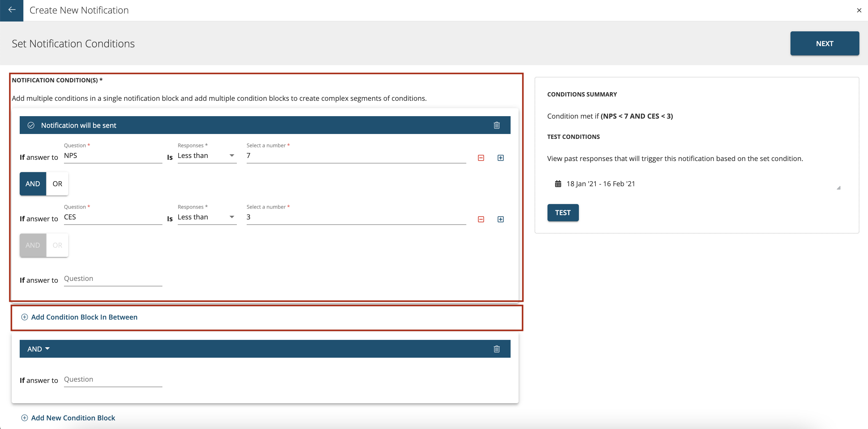Click the TEST button
The height and width of the screenshot is (429, 868).
(x=563, y=213)
